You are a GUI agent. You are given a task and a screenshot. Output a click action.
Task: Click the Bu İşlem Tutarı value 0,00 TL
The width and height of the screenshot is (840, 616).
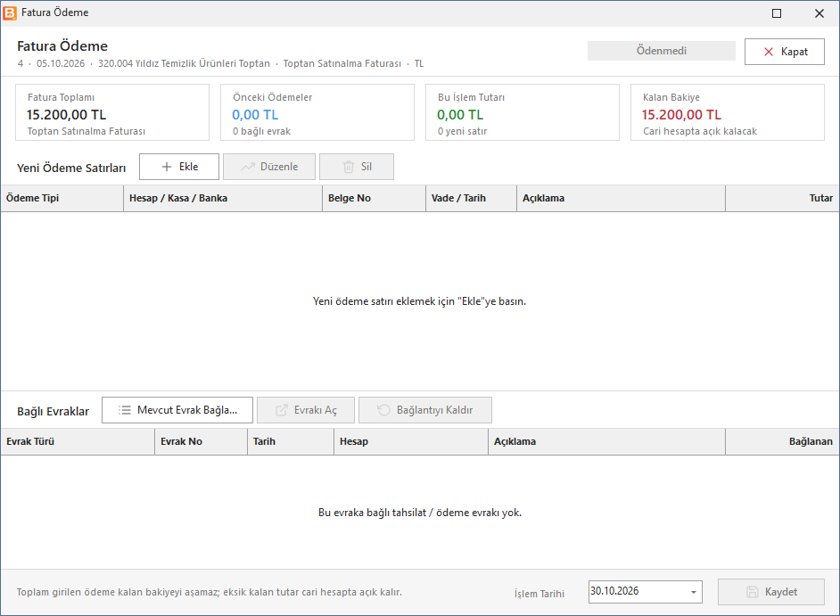coord(460,115)
